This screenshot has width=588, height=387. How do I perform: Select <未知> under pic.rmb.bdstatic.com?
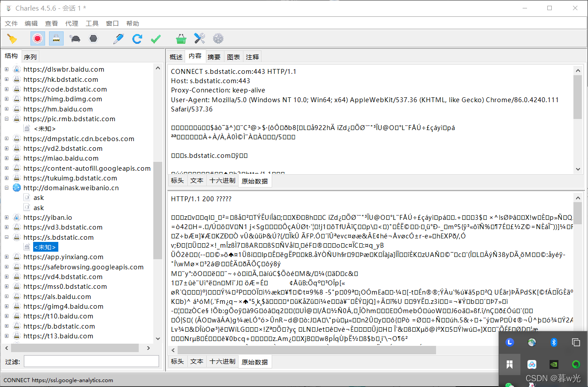coord(44,129)
